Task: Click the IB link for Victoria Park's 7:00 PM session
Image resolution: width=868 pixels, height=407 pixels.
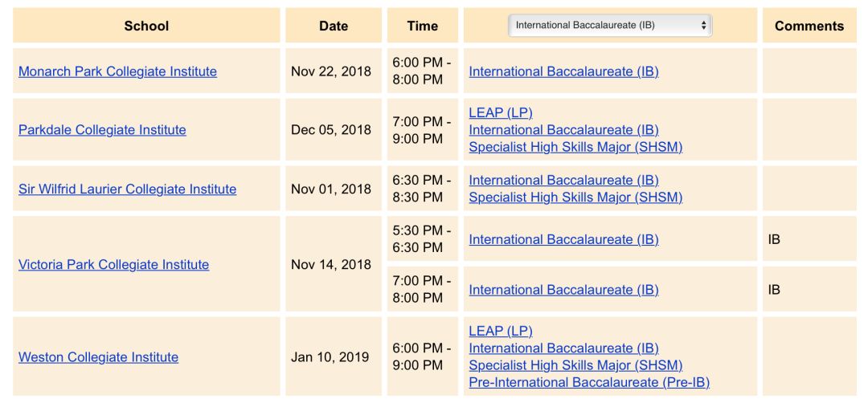Action: point(563,290)
